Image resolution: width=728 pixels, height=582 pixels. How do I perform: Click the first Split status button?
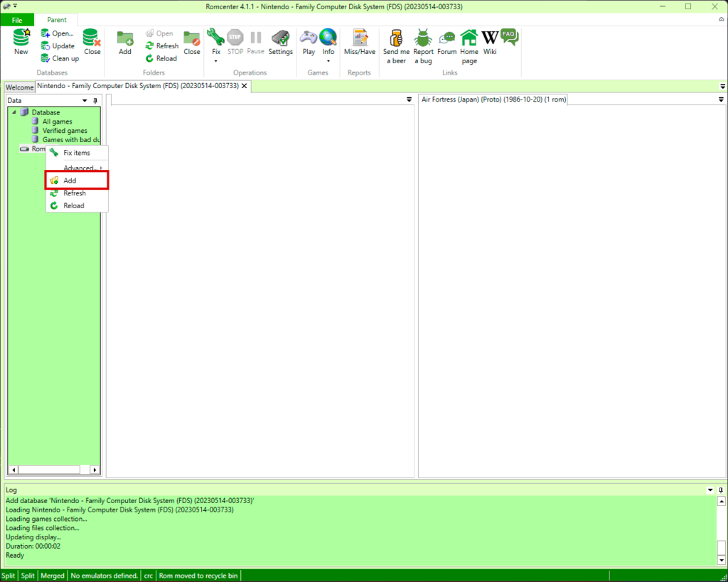[9, 576]
